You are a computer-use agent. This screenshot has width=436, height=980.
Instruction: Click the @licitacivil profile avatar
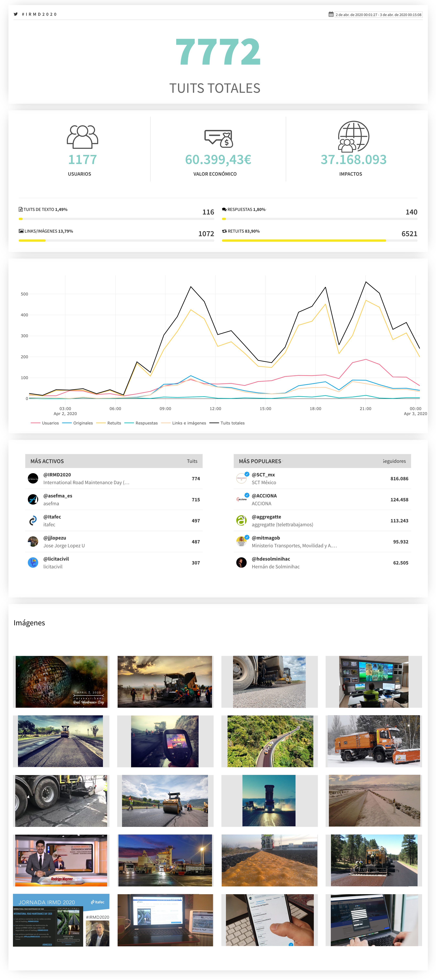[x=33, y=563]
